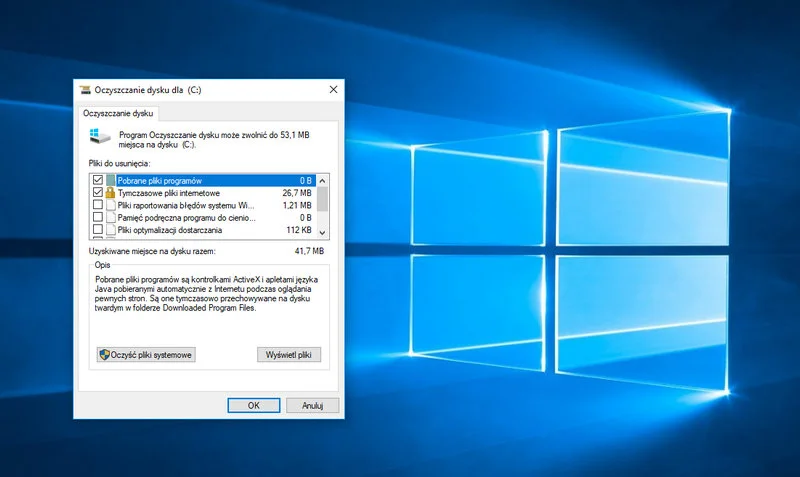
Task: Cancel the dialog with Anuluj
Action: tap(313, 405)
